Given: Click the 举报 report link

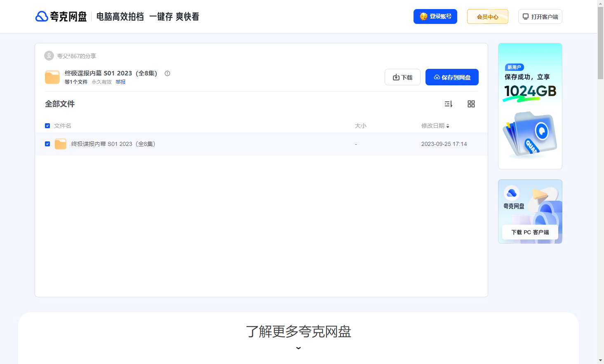Looking at the screenshot, I should (x=121, y=82).
